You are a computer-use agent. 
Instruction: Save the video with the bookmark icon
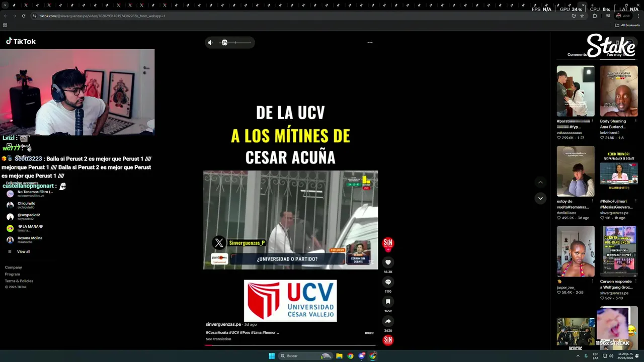(388, 302)
